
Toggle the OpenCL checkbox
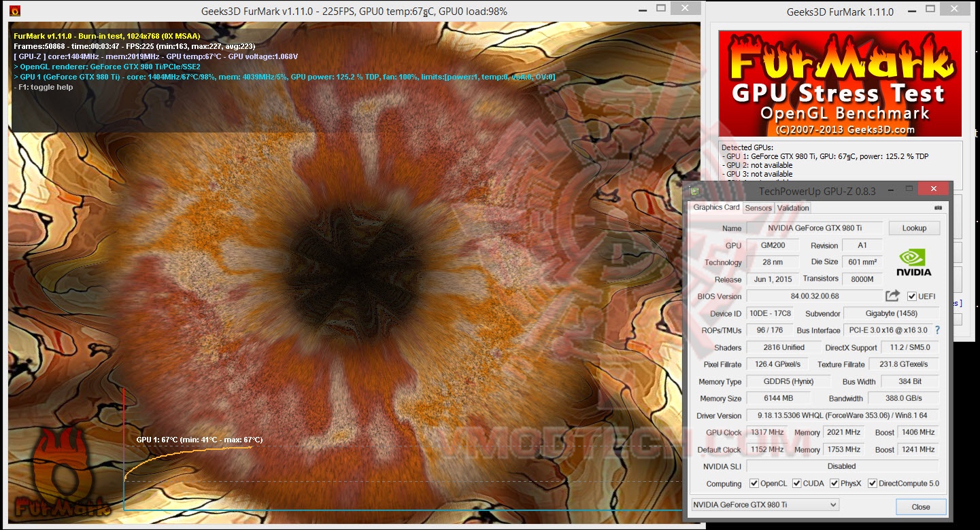click(x=754, y=483)
